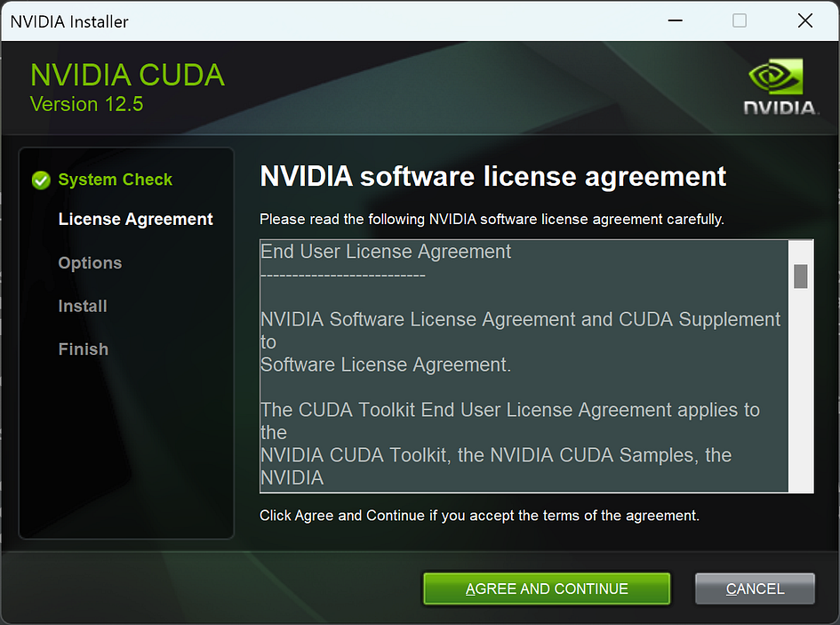Select the Install step in sidebar
840x625 pixels.
pos(83,306)
